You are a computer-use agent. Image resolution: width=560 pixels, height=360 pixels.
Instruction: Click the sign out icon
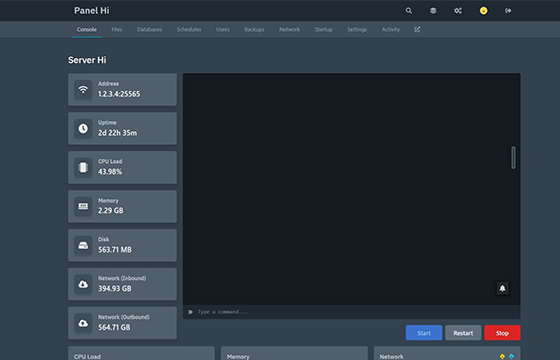(x=508, y=11)
